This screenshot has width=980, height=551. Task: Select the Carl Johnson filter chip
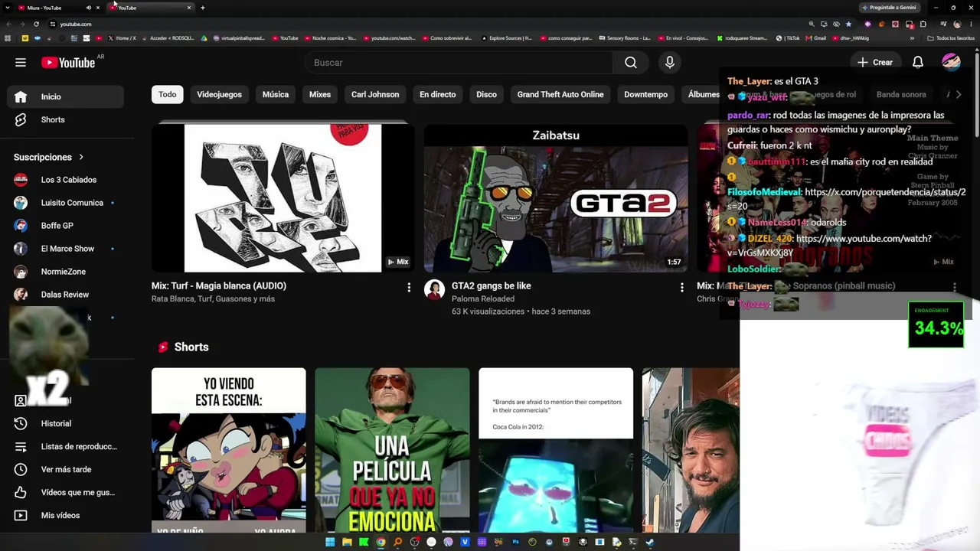[375, 94]
